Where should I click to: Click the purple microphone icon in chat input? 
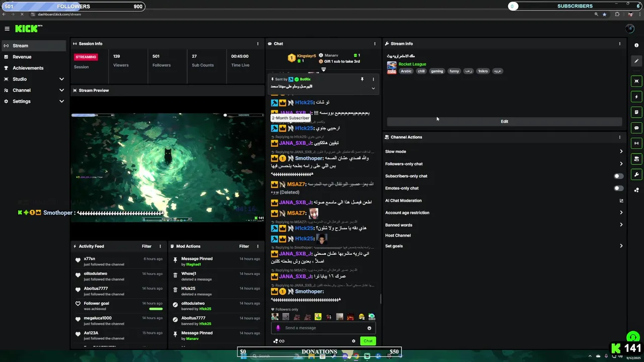pyautogui.click(x=278, y=328)
